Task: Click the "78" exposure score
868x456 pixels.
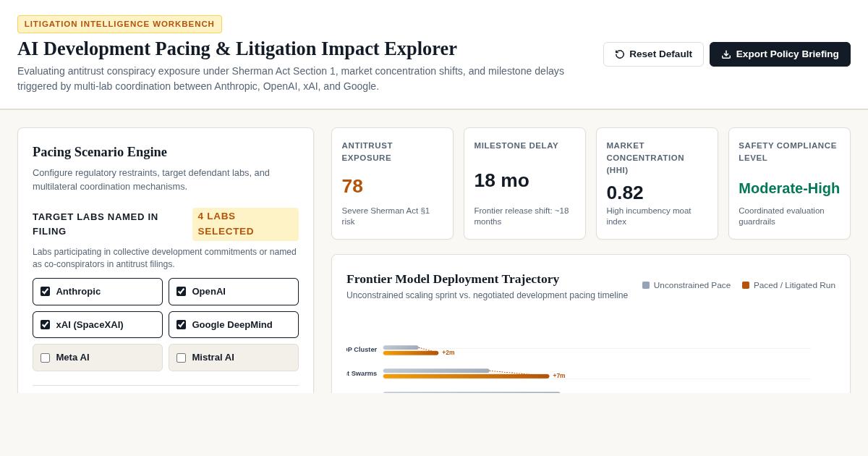Action: click(352, 186)
